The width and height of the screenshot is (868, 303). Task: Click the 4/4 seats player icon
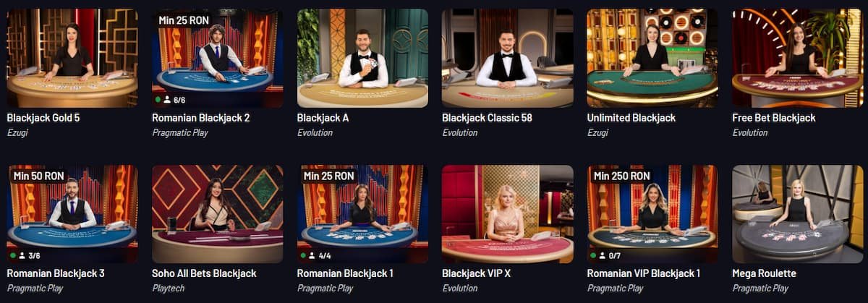pos(312,255)
